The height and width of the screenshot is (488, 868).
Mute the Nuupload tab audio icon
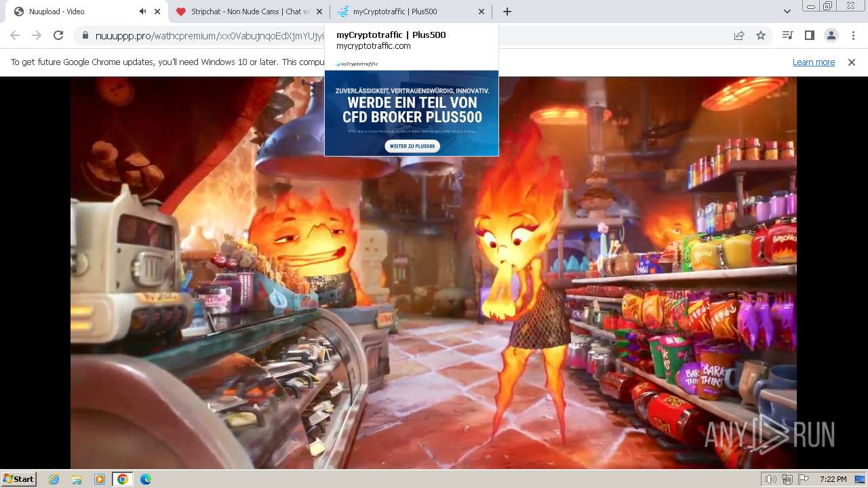(x=142, y=12)
